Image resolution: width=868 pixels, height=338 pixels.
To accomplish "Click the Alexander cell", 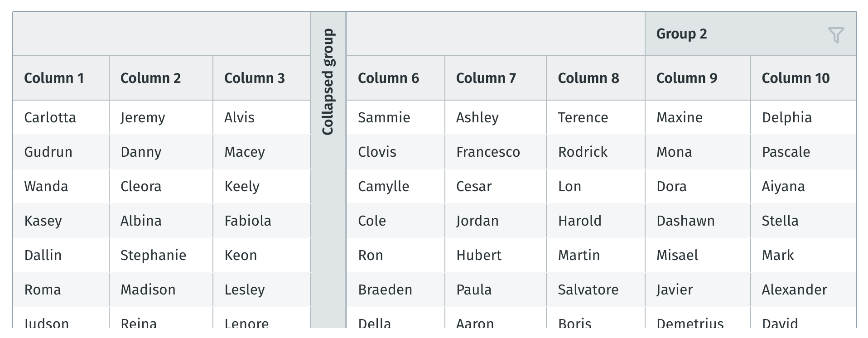I will (804, 290).
